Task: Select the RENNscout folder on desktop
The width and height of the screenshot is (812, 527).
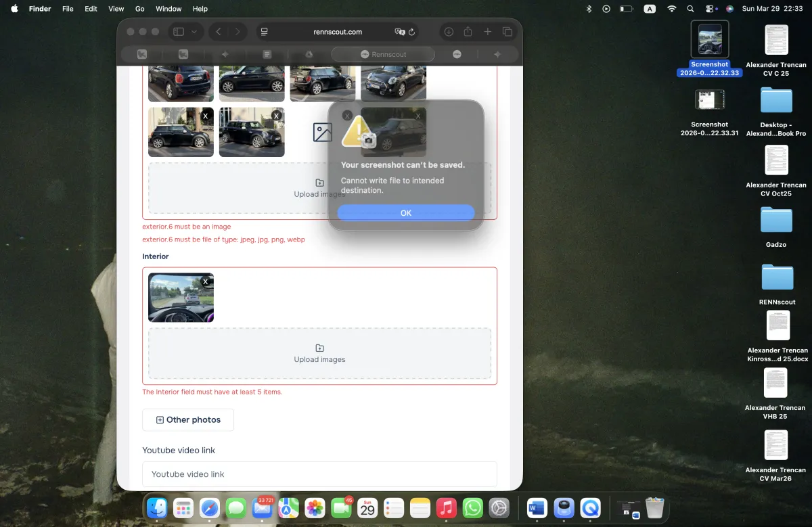Action: tap(777, 278)
